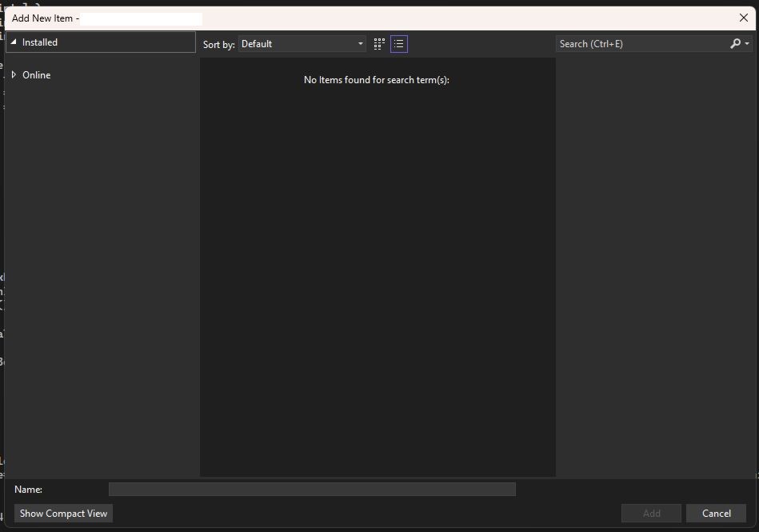Click the Add button

[651, 514]
